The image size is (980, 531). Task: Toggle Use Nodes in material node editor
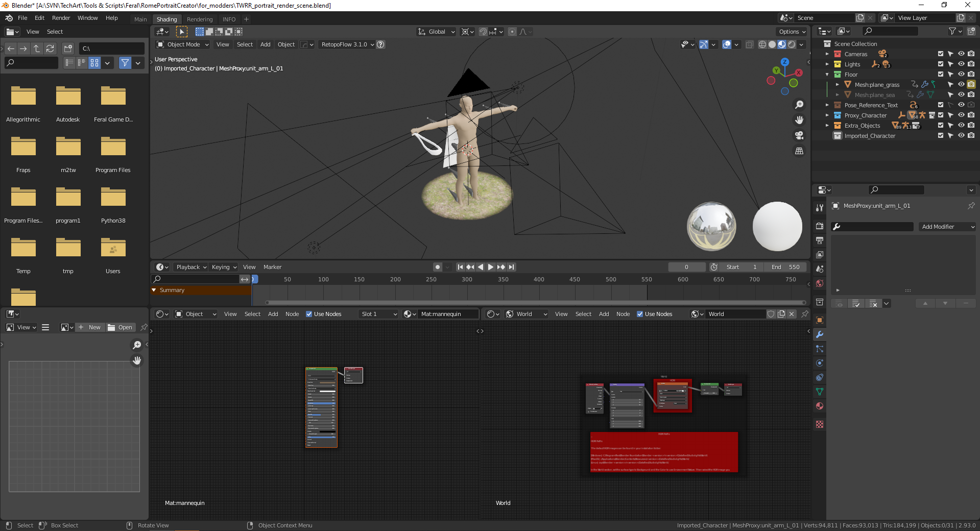click(x=309, y=314)
